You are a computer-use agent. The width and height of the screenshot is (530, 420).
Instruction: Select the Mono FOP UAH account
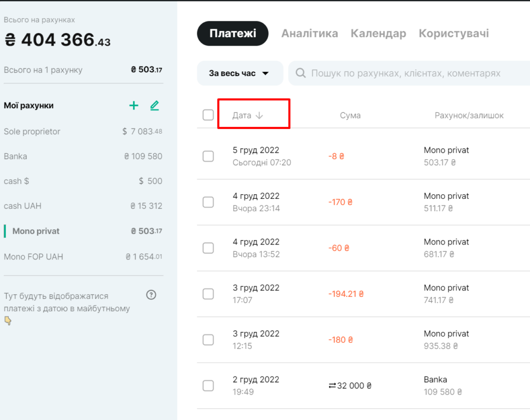pyautogui.click(x=83, y=257)
